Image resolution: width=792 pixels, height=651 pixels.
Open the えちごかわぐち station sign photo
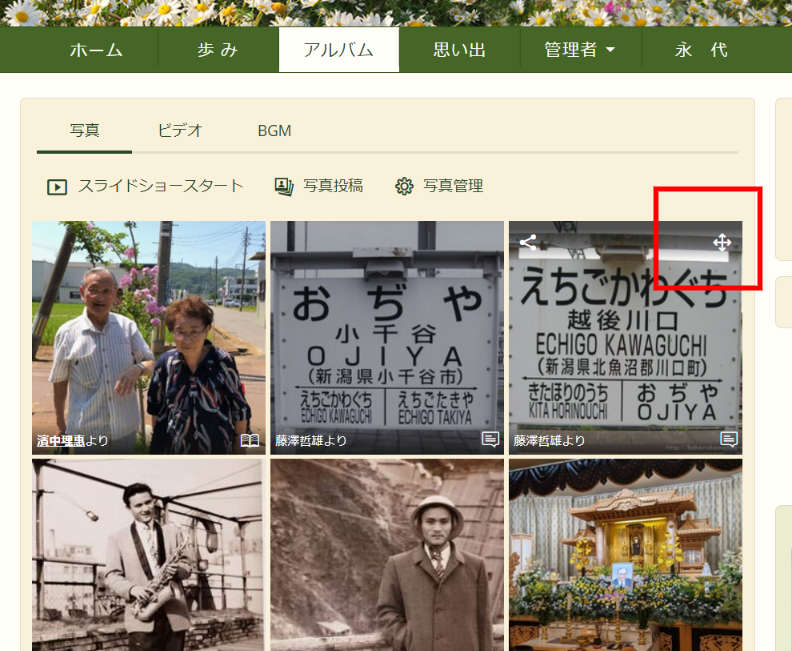tap(625, 337)
